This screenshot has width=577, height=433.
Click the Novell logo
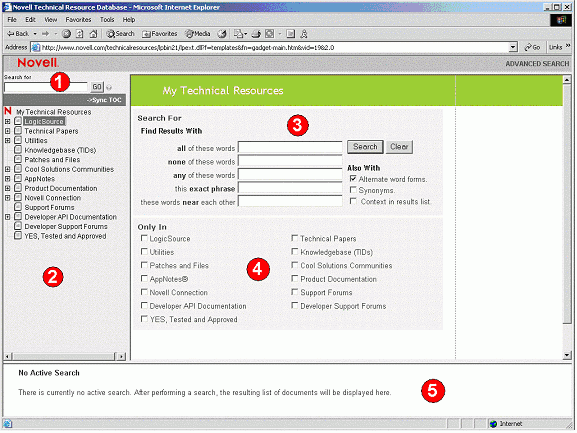(x=38, y=63)
